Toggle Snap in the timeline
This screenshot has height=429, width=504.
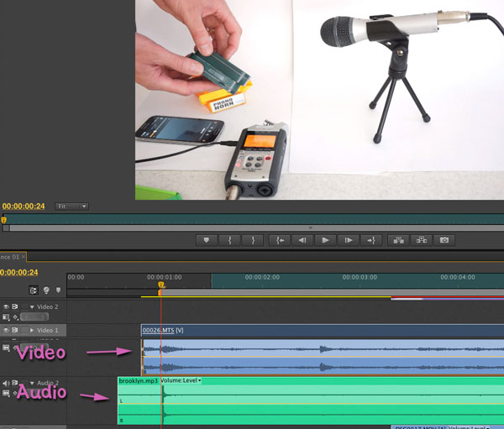point(34,290)
